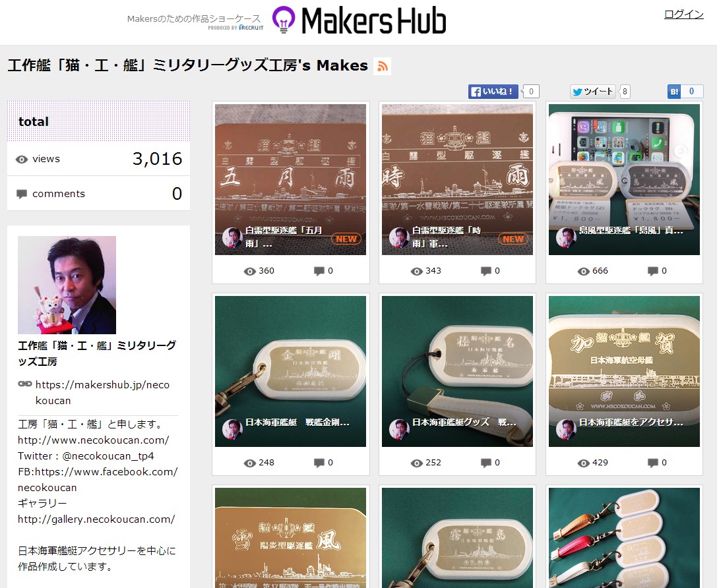
Task: Open the colored straps dog tags thumbnail
Action: pos(624,538)
